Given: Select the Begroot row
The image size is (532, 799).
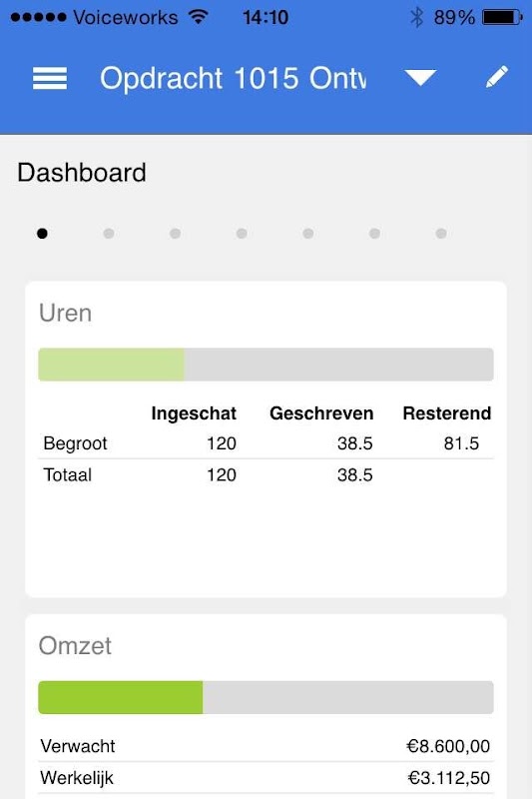Looking at the screenshot, I should 266,443.
